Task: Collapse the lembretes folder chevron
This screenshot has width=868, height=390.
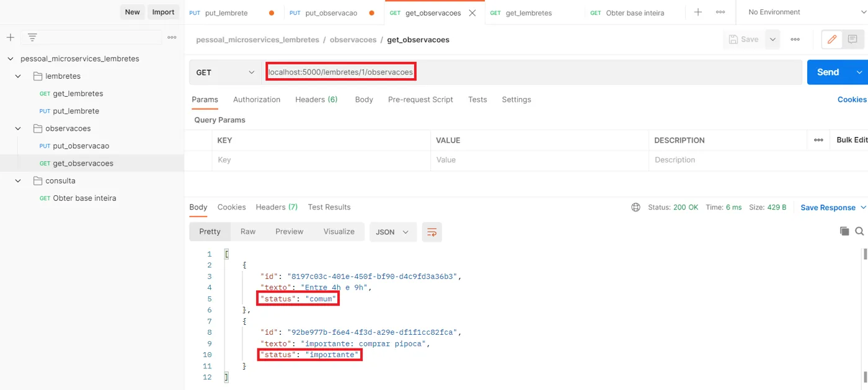Action: coord(19,76)
